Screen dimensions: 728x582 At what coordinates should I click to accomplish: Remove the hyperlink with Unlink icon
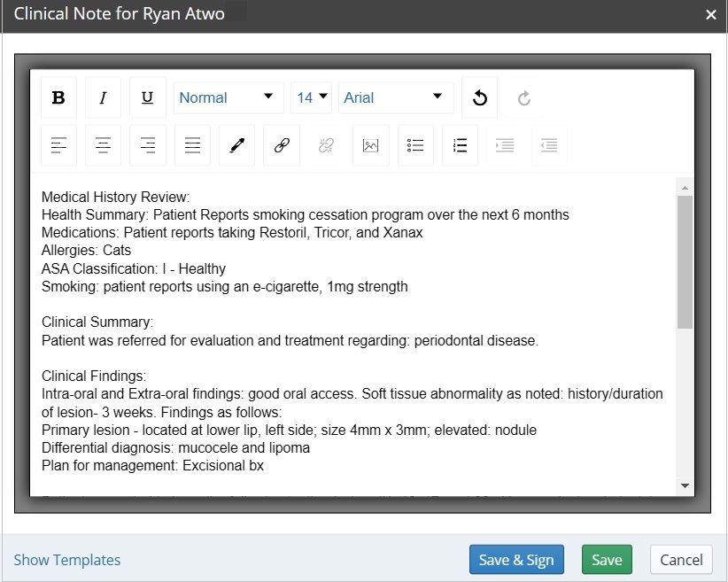click(325, 144)
